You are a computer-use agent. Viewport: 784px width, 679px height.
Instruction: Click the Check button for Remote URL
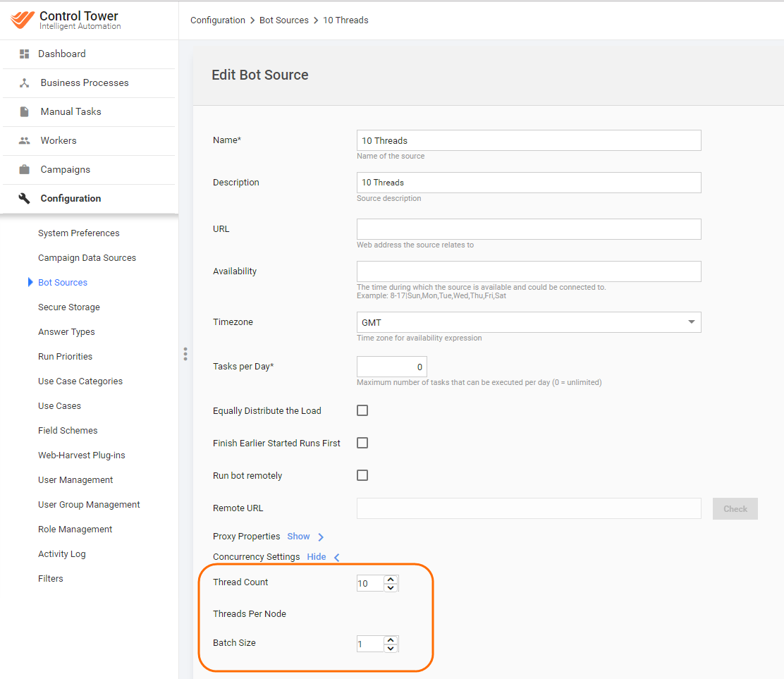tap(735, 508)
